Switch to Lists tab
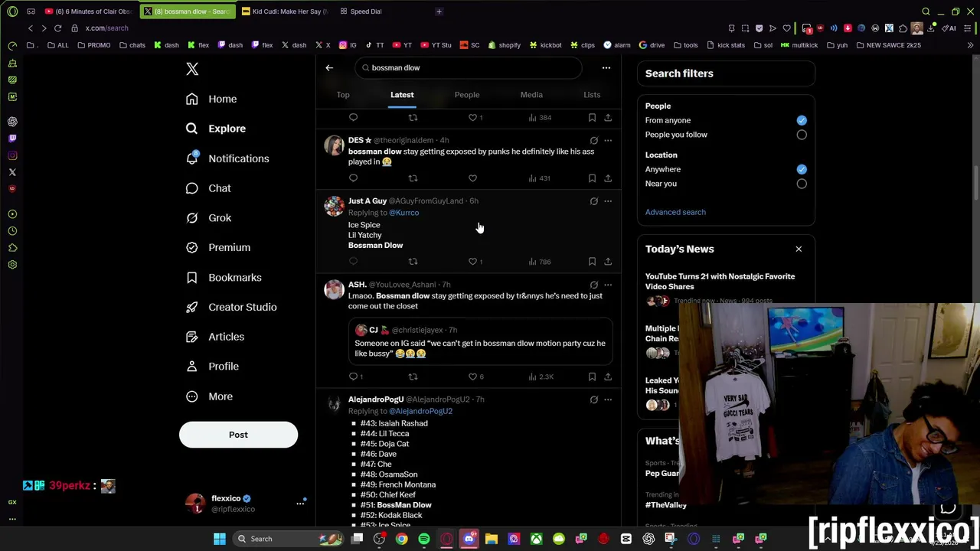Screen dimensions: 980x551 592,95
